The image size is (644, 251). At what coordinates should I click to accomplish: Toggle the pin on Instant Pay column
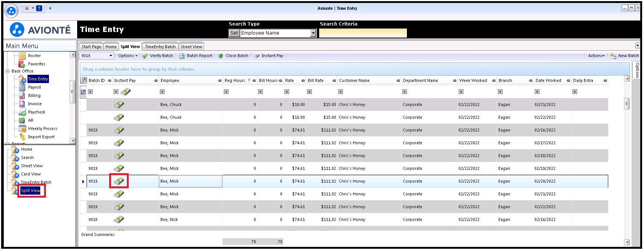click(156, 81)
